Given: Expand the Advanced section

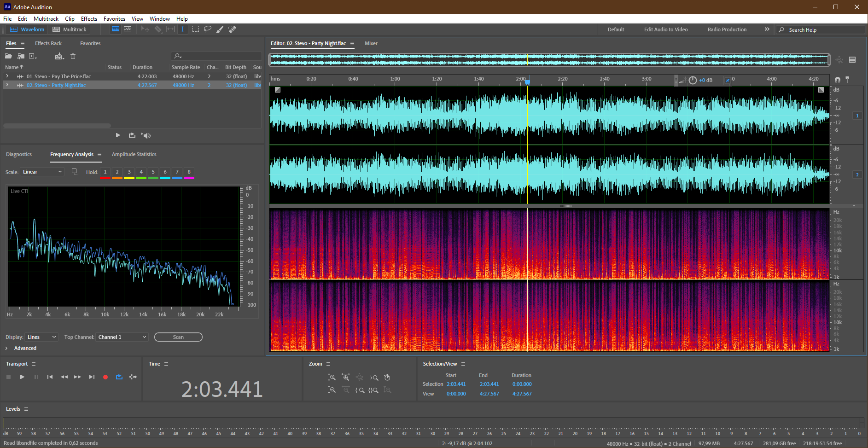Looking at the screenshot, I should click(x=6, y=348).
